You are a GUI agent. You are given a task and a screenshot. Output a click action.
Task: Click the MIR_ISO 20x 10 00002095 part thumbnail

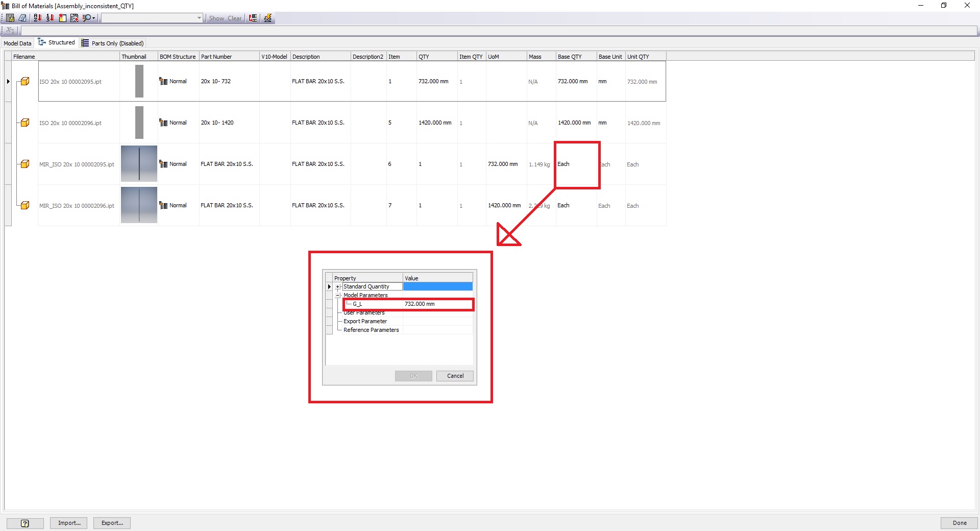pos(138,164)
